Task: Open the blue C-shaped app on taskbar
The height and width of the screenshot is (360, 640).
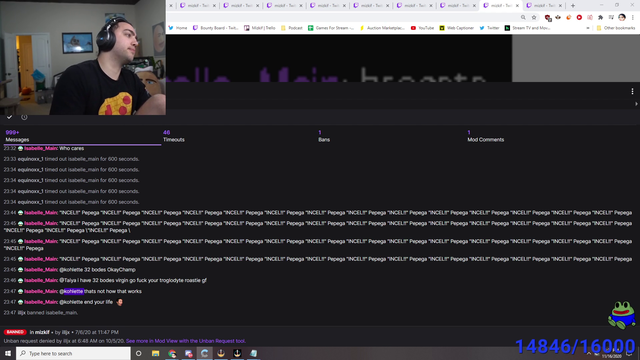Action: [x=204, y=353]
